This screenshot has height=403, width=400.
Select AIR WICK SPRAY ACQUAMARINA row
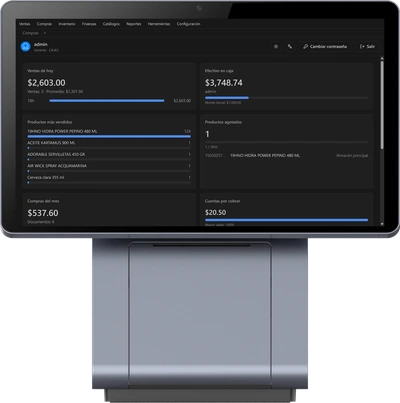pos(109,168)
